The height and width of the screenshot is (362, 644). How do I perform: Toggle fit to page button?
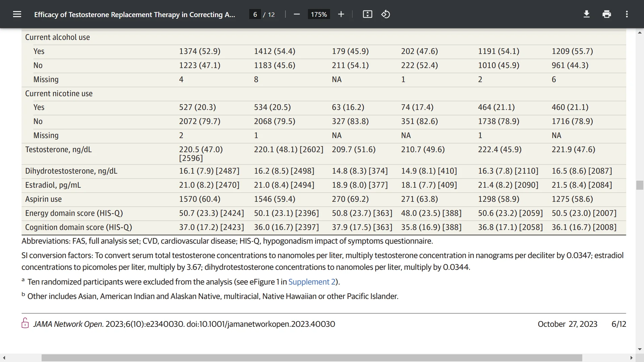tap(367, 14)
